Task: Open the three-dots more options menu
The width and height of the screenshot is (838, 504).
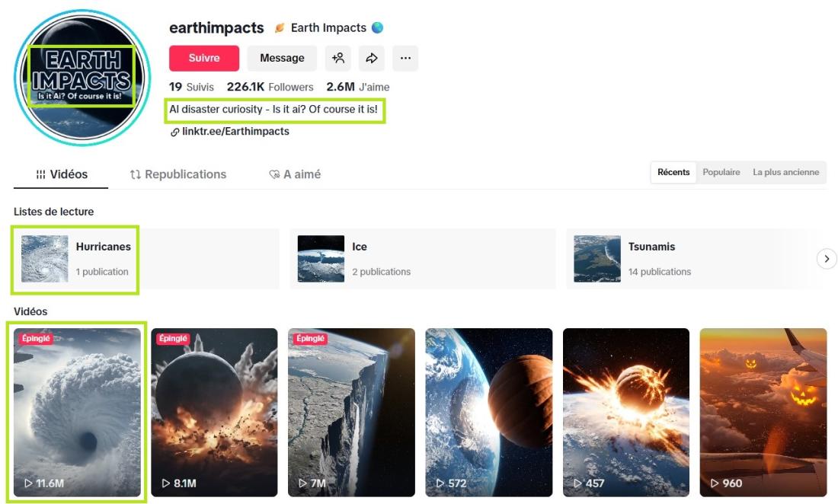Action: pyautogui.click(x=405, y=58)
